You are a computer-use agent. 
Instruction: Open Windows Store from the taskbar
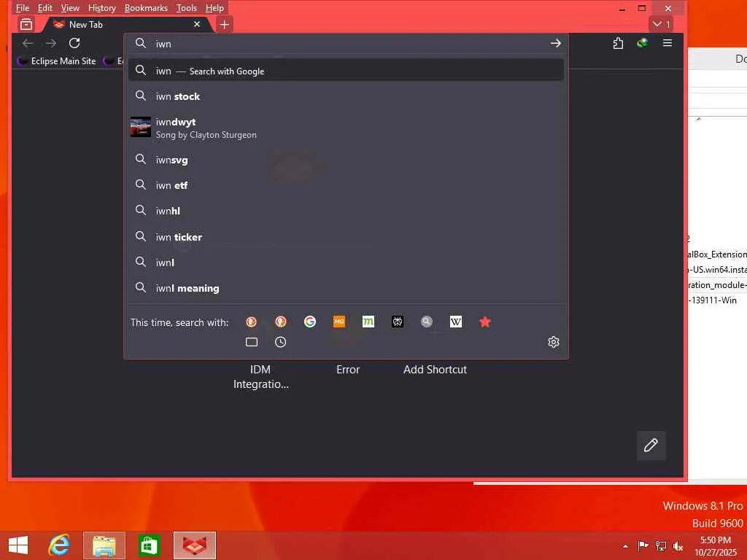coord(149,545)
